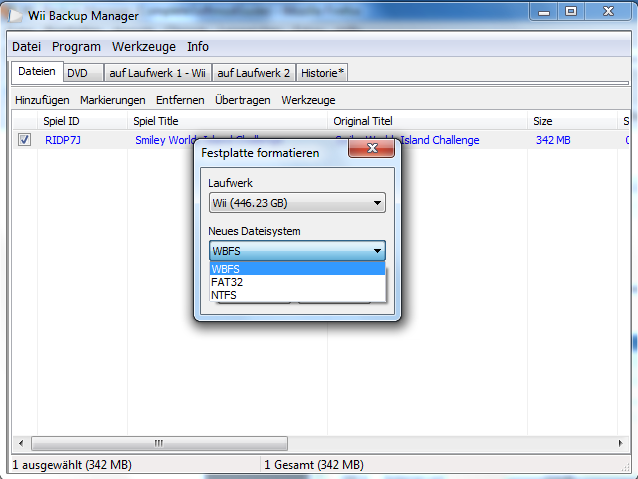Select WBFS from the filesystem list
The width and height of the screenshot is (638, 479).
click(x=297, y=269)
